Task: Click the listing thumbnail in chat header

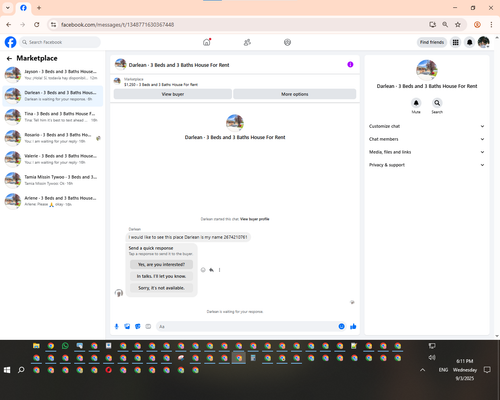Action: pyautogui.click(x=120, y=64)
